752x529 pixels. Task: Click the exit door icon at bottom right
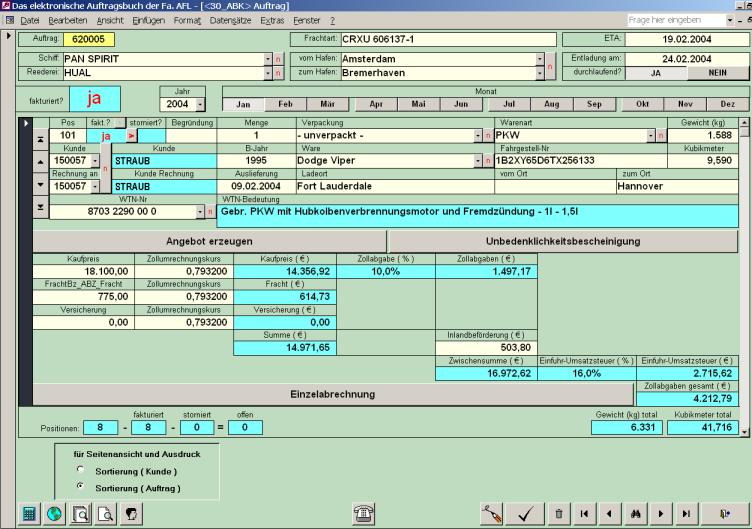[725, 512]
